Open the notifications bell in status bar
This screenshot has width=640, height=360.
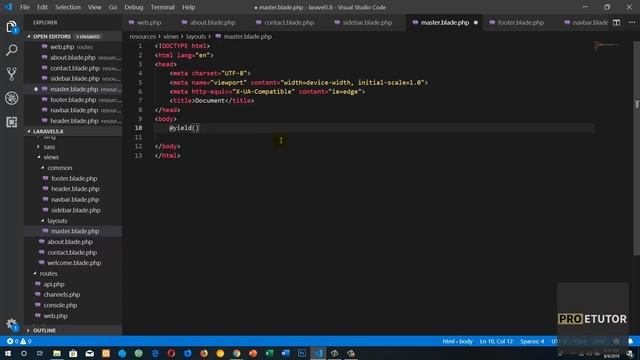tap(631, 341)
